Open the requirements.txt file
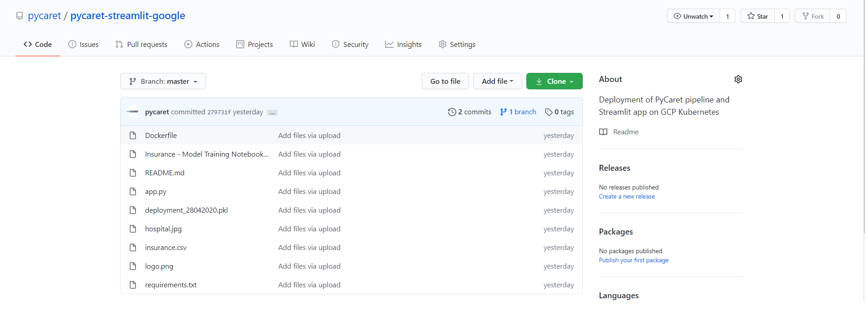This screenshot has width=868, height=311. pyautogui.click(x=171, y=285)
